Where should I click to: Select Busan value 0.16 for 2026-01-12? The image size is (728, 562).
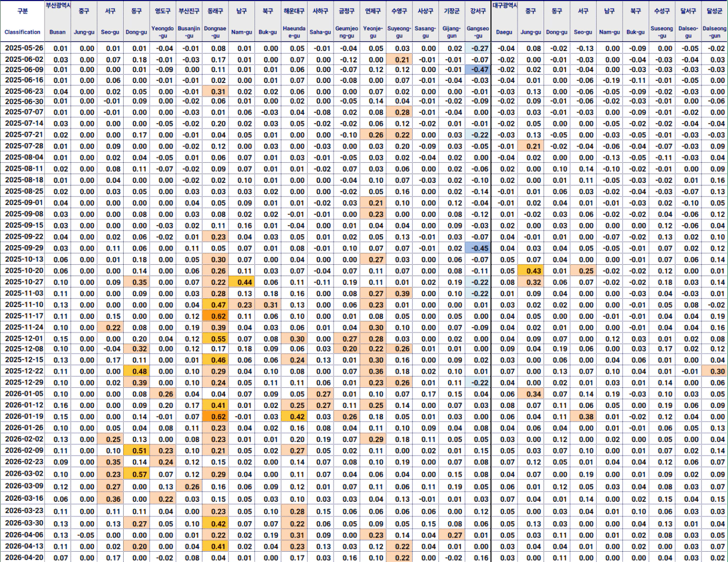click(x=57, y=404)
